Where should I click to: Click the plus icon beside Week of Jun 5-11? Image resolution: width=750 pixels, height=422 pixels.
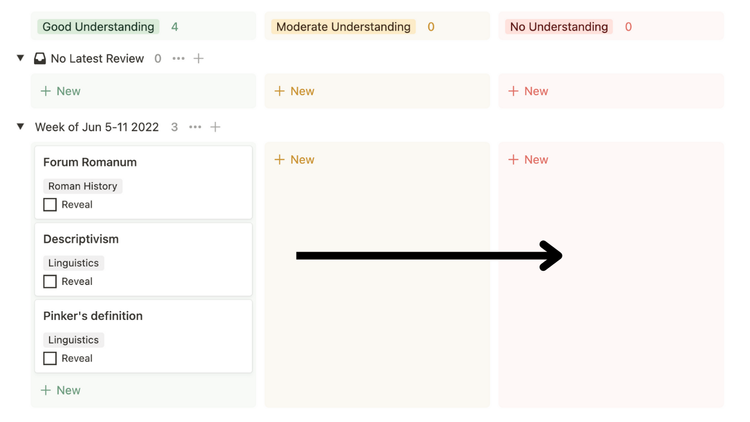(215, 127)
